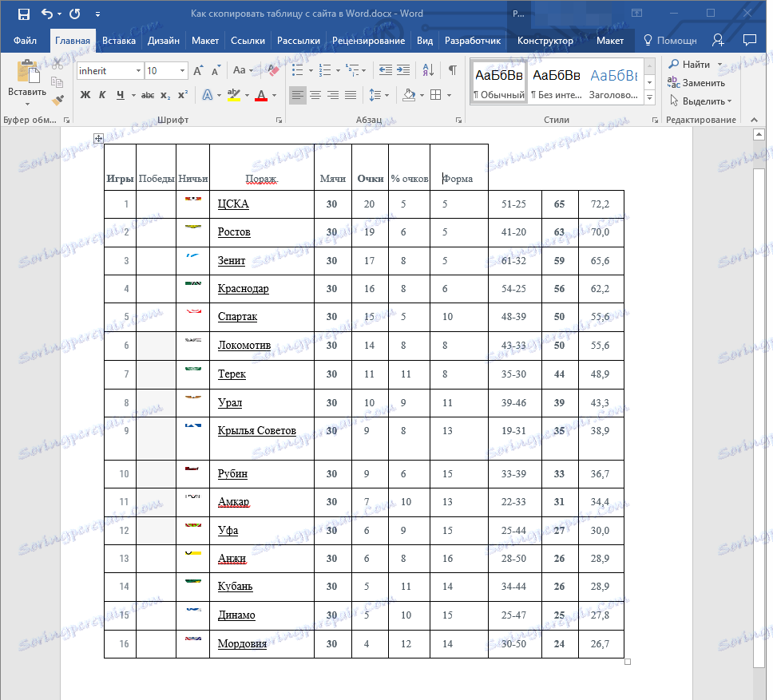Open the Share user icon
This screenshot has height=700, width=773.
click(718, 40)
